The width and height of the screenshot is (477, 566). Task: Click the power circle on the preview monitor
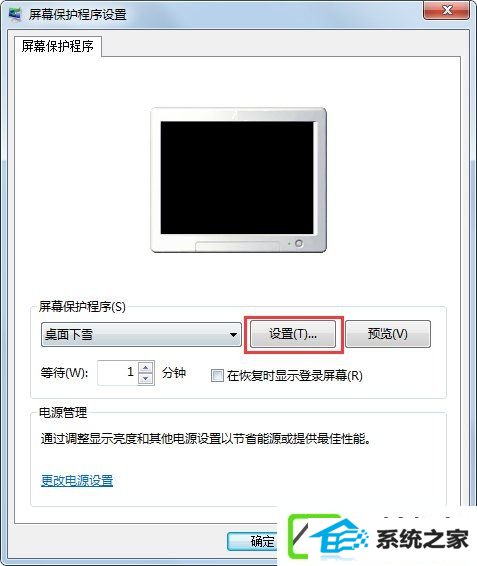pyautogui.click(x=298, y=243)
